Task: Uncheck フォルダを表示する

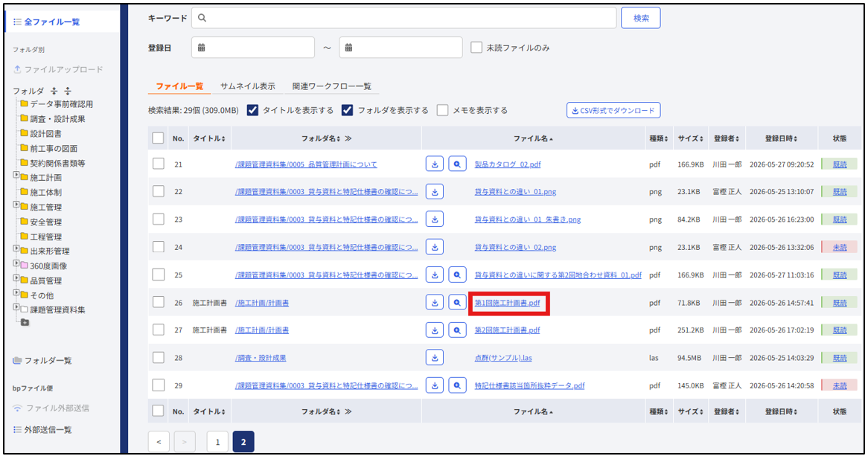Action: [347, 110]
